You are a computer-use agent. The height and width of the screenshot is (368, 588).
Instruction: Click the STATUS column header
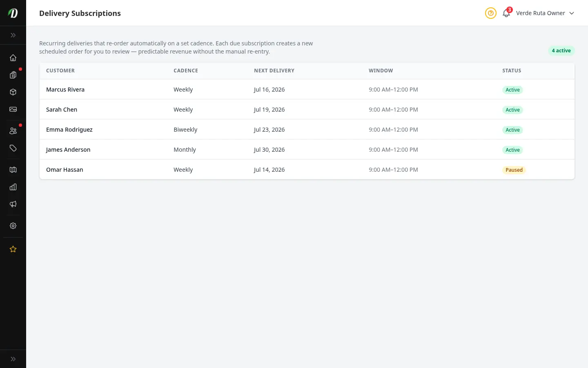point(512,71)
